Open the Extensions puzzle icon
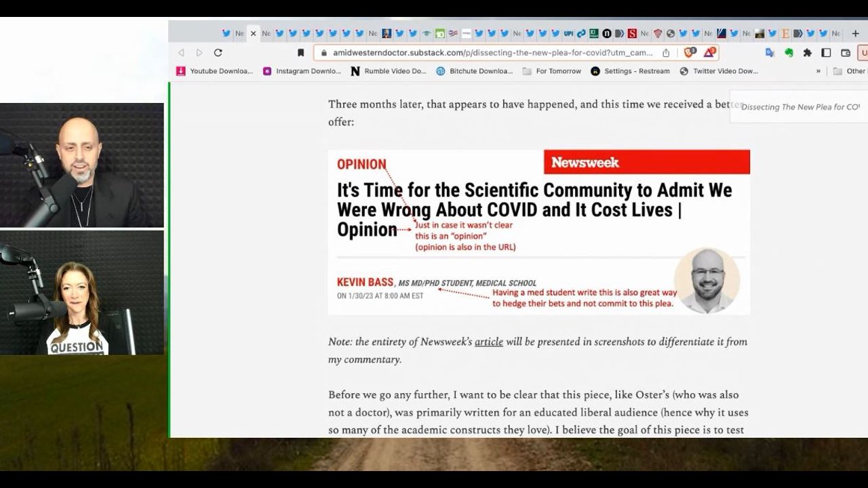Screen dimensions: 868x488 click(x=807, y=53)
